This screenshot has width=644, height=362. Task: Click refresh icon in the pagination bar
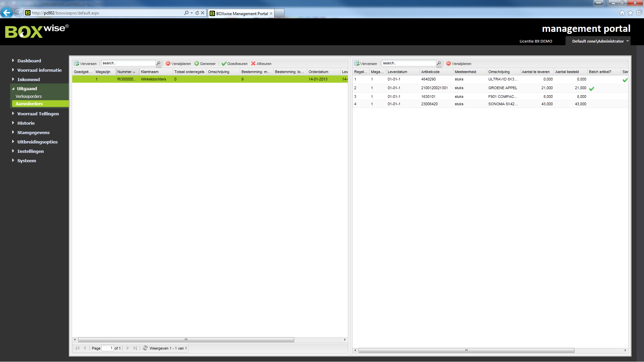point(145,348)
